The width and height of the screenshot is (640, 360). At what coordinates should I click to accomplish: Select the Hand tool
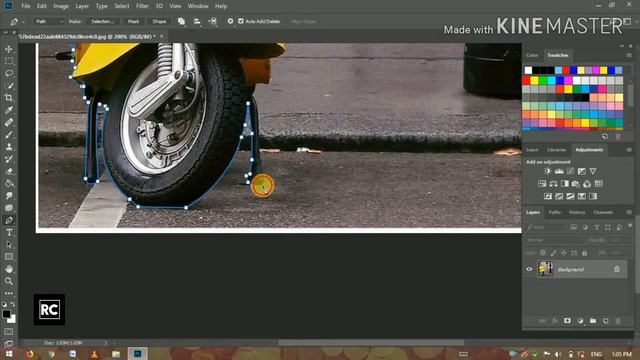click(9, 269)
